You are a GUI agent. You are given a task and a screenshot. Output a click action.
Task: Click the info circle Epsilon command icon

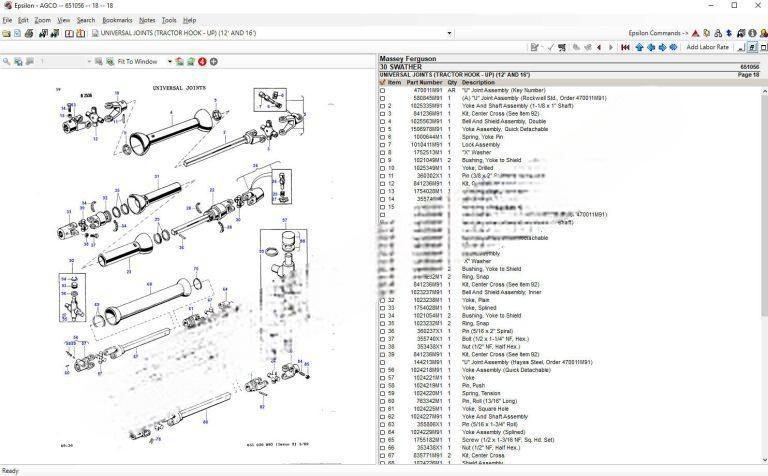click(752, 33)
